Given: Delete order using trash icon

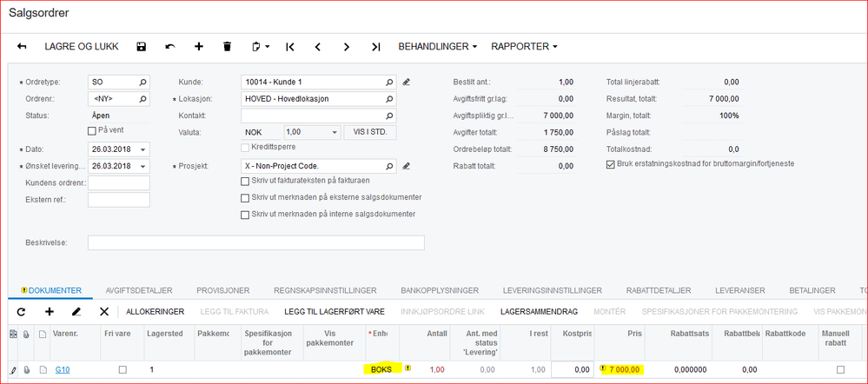Looking at the screenshot, I should point(228,46).
